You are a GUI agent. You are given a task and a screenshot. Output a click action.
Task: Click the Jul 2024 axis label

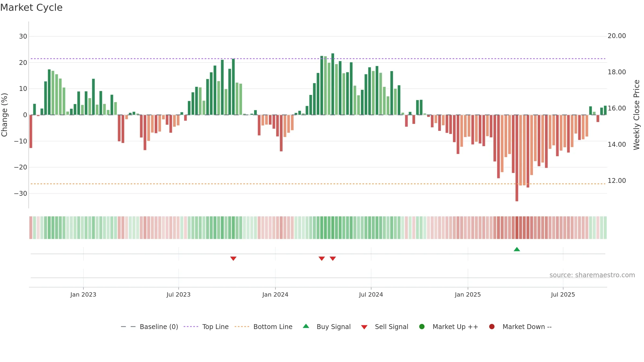[x=371, y=295]
